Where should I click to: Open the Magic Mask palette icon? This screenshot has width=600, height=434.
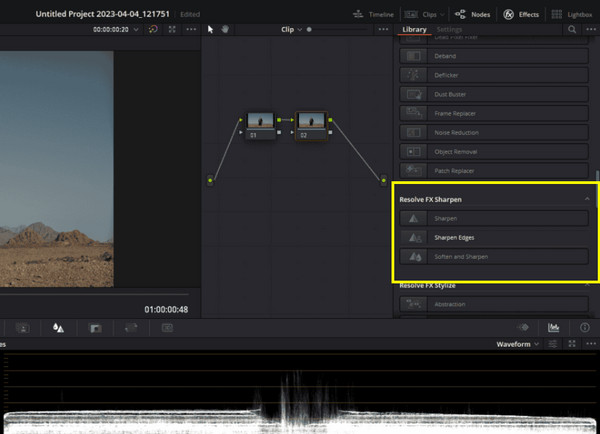(x=23, y=328)
